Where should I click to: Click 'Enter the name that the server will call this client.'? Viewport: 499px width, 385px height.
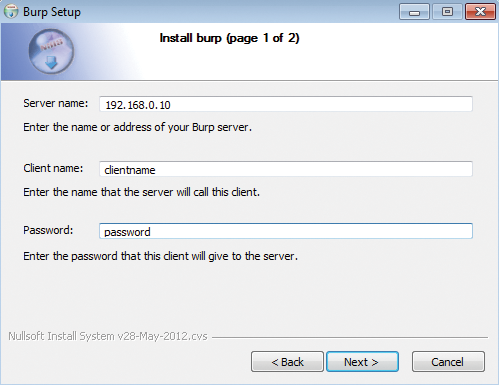[x=141, y=192]
